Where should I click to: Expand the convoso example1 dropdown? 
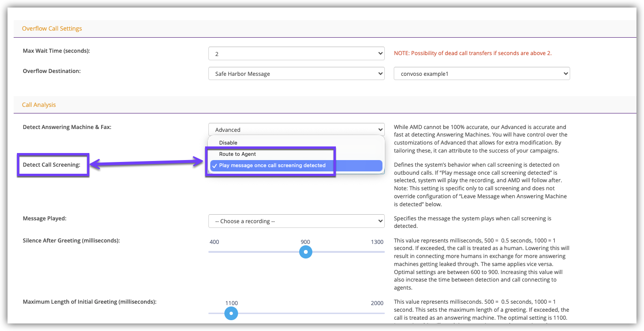point(481,73)
